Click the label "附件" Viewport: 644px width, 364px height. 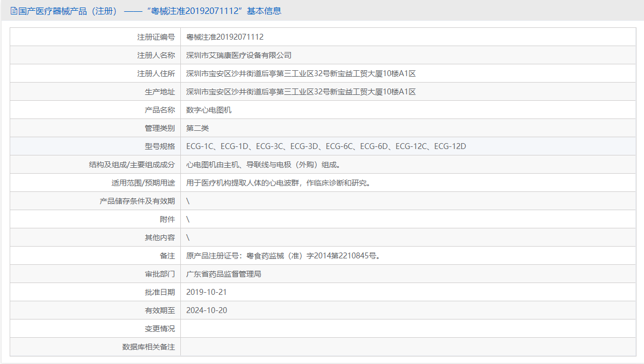pyautogui.click(x=167, y=219)
